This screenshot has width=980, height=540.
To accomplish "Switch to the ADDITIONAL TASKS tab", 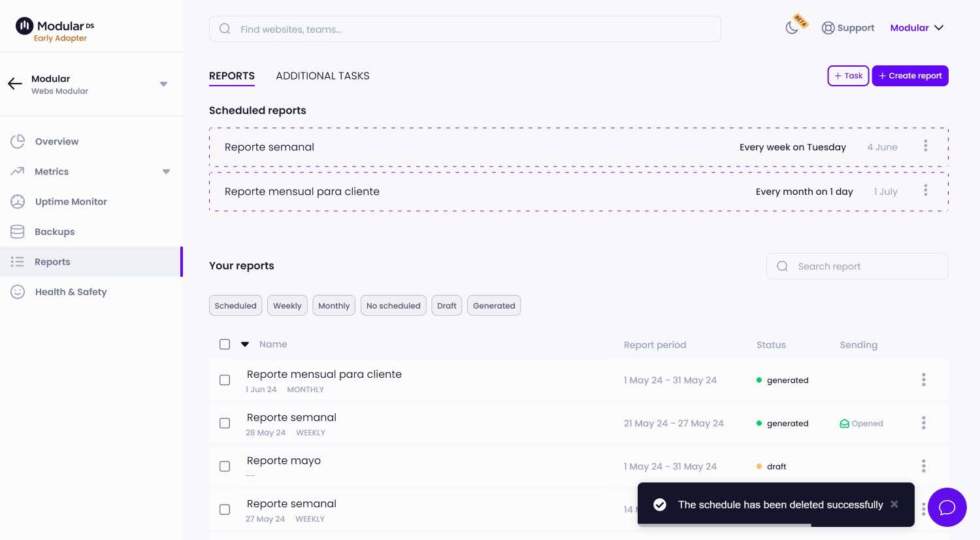I will pos(323,76).
